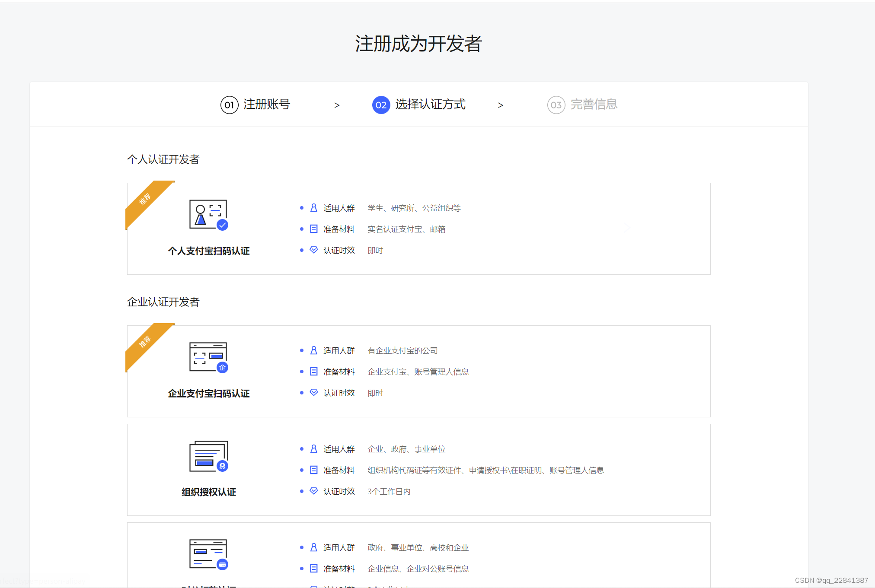Go to the 注册账号 step

tap(266, 105)
